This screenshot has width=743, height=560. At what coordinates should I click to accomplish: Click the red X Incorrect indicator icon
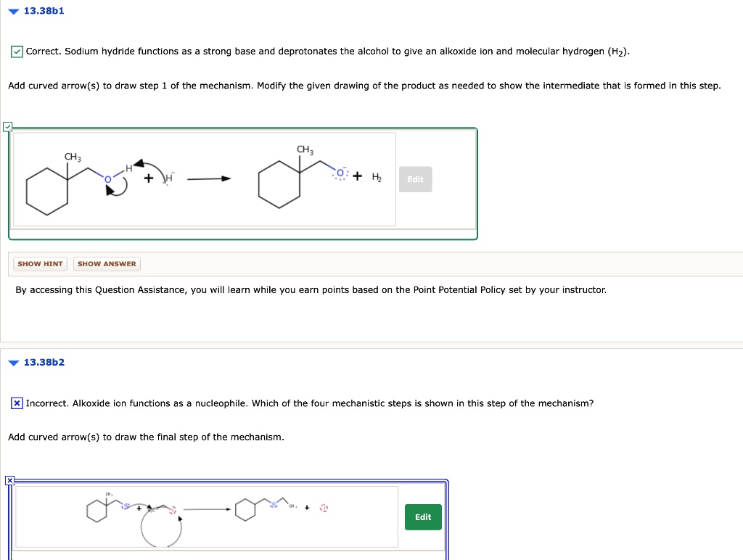[x=17, y=403]
